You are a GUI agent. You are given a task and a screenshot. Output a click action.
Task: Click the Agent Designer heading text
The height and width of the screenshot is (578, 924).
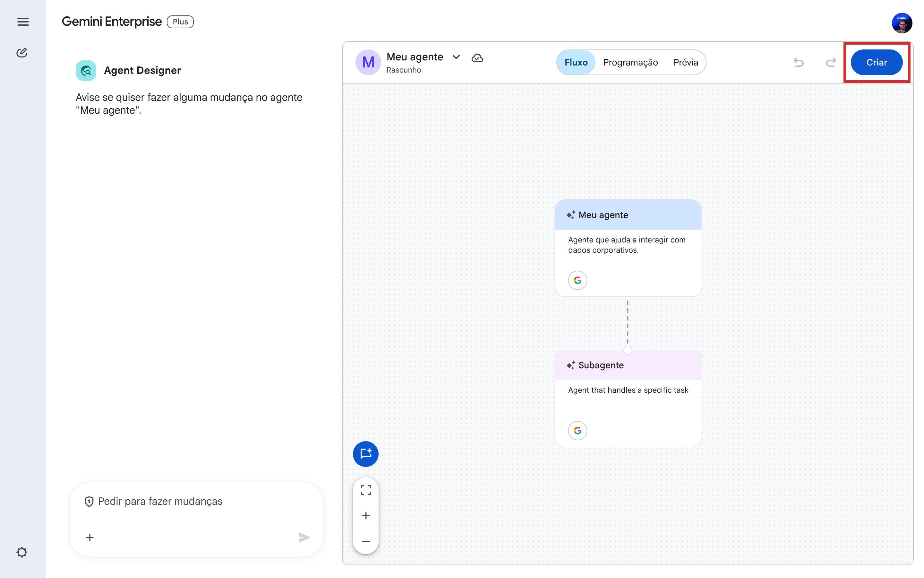coord(142,70)
